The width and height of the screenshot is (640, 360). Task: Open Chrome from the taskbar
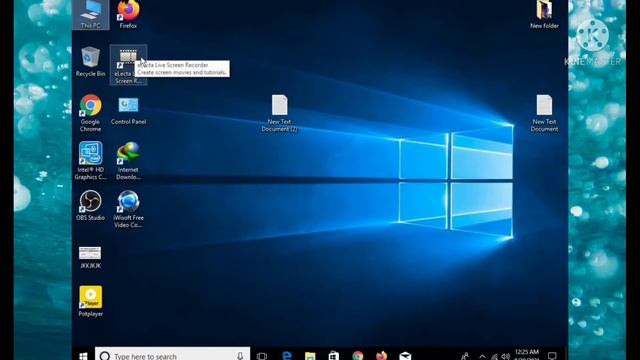tap(358, 356)
